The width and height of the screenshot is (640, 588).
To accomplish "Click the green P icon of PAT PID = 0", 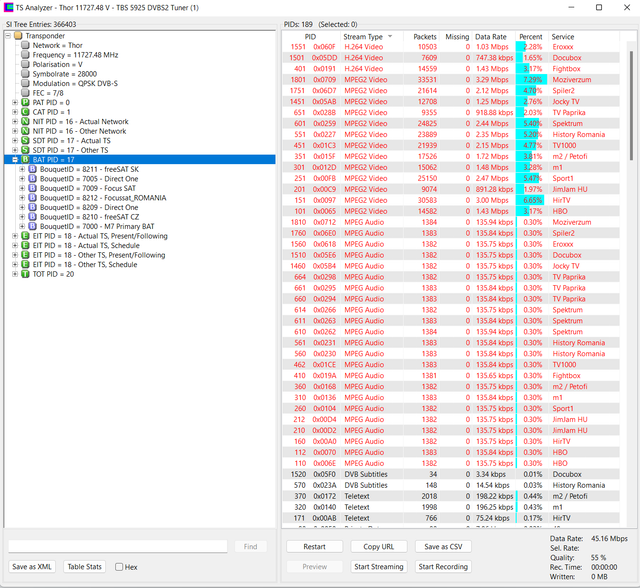I will [x=25, y=102].
